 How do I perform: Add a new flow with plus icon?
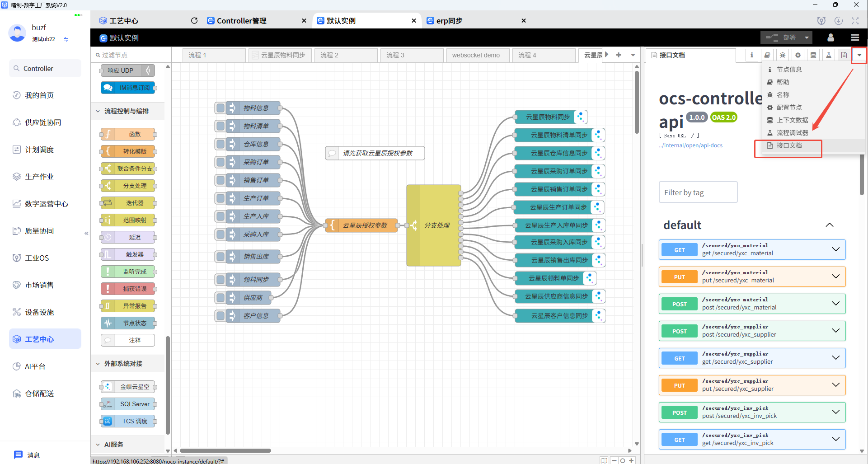(619, 55)
